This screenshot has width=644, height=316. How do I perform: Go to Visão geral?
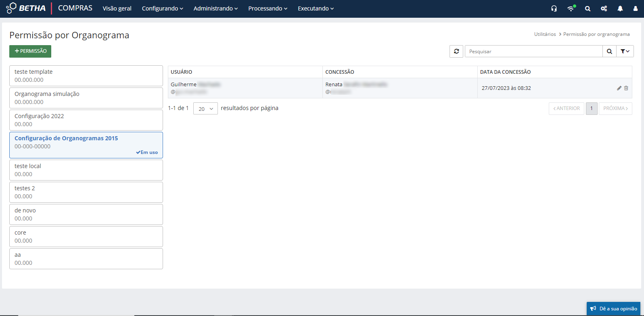click(117, 8)
